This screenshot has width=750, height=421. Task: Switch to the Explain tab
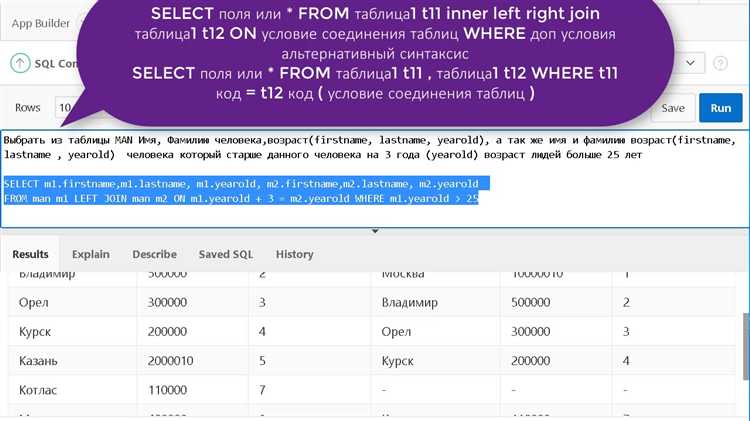(90, 254)
